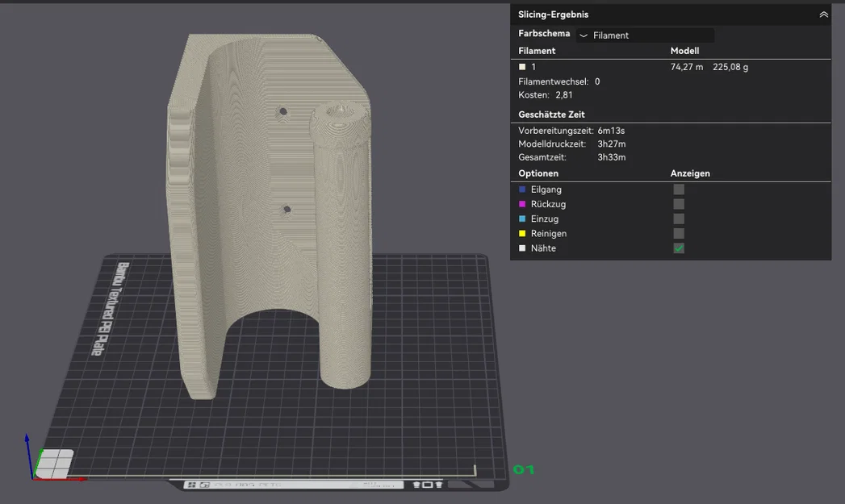The image size is (845, 504).
Task: Click the dropdown arrow beside Filament
Action: (x=583, y=35)
